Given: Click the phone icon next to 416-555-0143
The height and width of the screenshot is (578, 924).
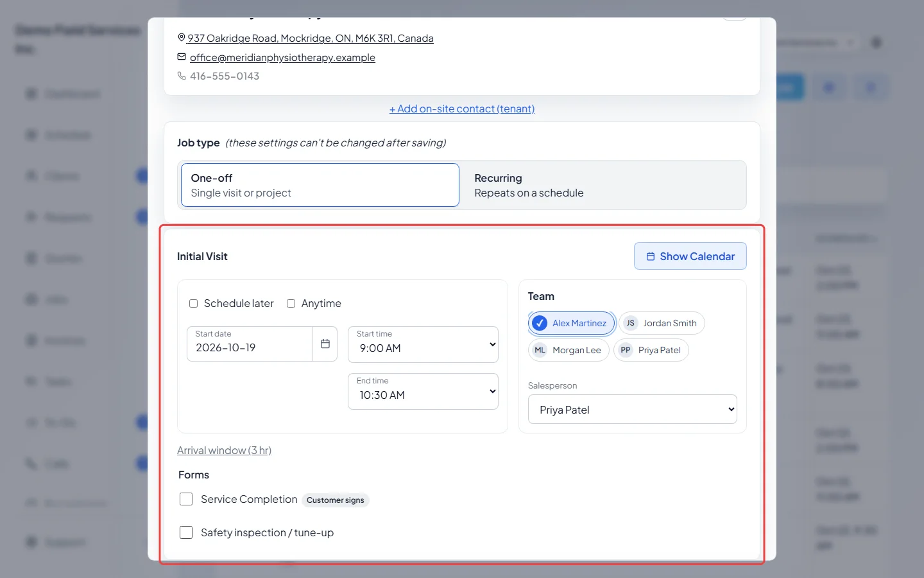Looking at the screenshot, I should (182, 76).
